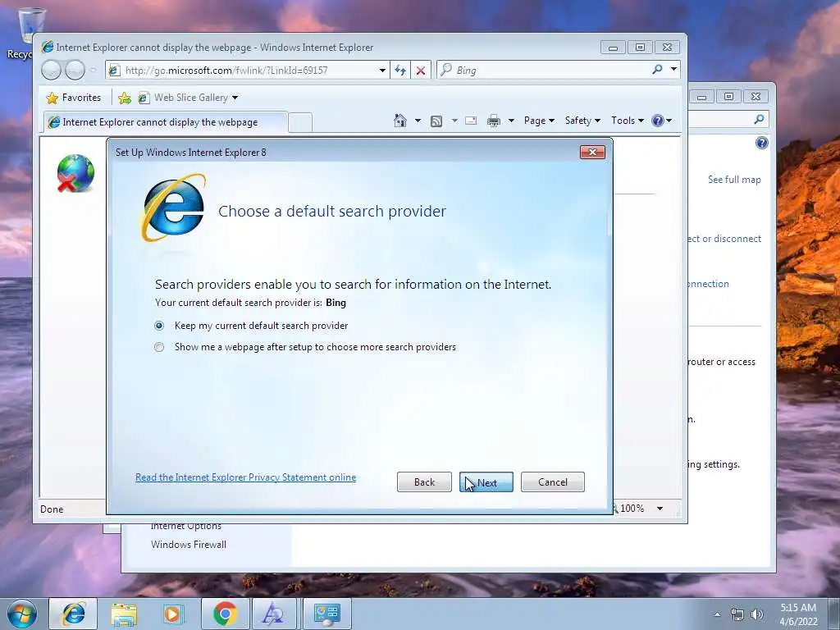Launch Windows Media Player from taskbar

coord(172,614)
